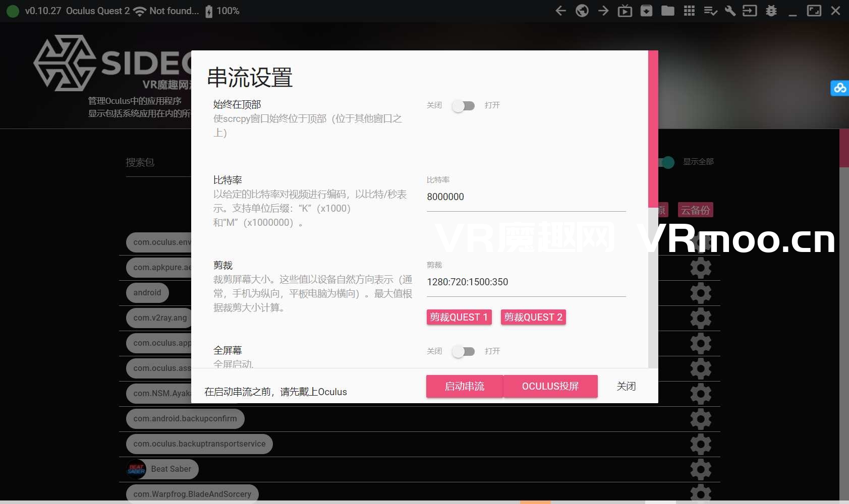The image size is (849, 504).
Task: Open settings gear for com.v2ray.ang row
Action: 701,319
